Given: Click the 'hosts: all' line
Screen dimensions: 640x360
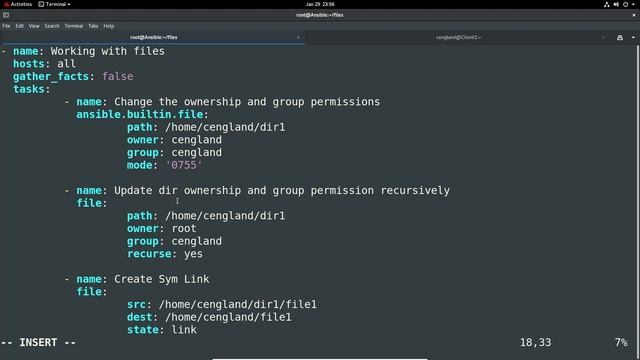Looking at the screenshot, I should pos(44,64).
